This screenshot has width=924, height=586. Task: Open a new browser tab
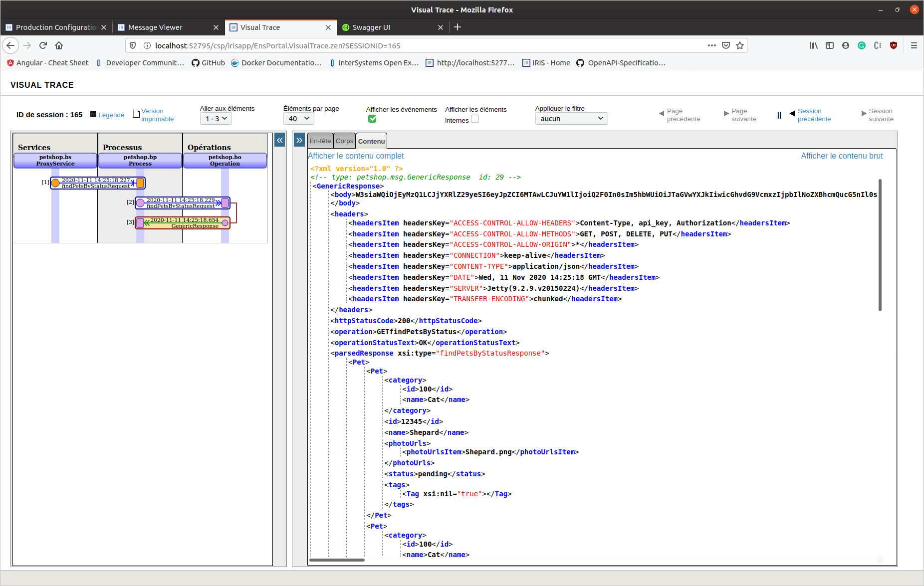[x=458, y=27]
